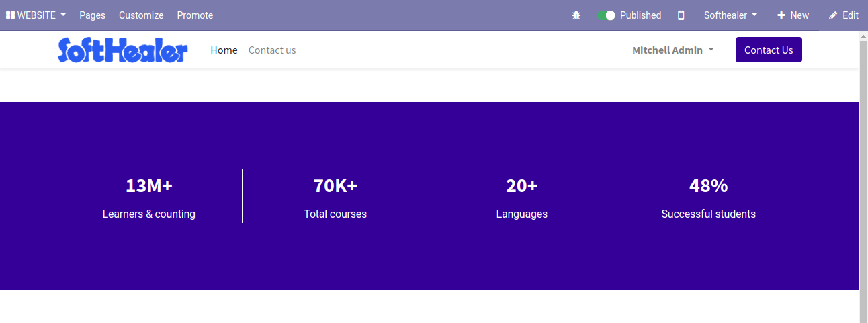The height and width of the screenshot is (323, 868).
Task: Click the vertical page scrollbar
Action: 863,181
